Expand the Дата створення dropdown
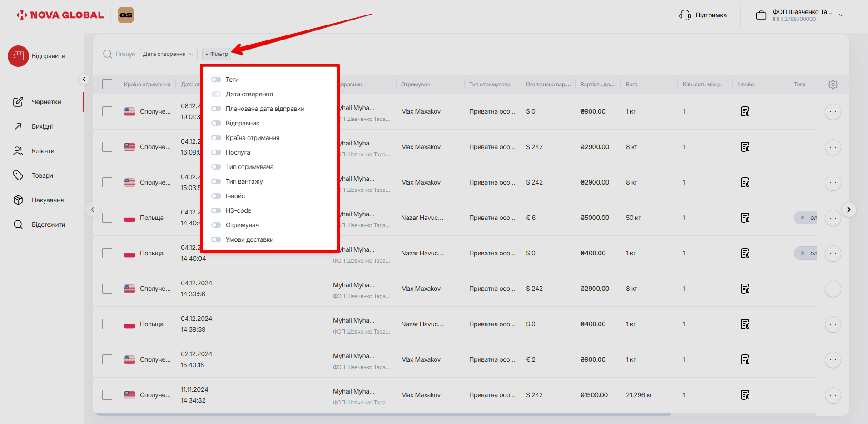 (169, 54)
